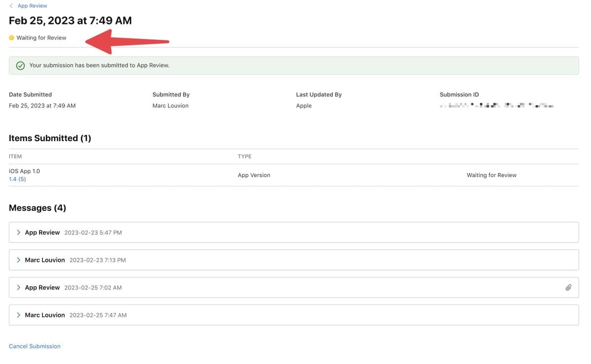Click the green checkmark success icon

(x=20, y=65)
